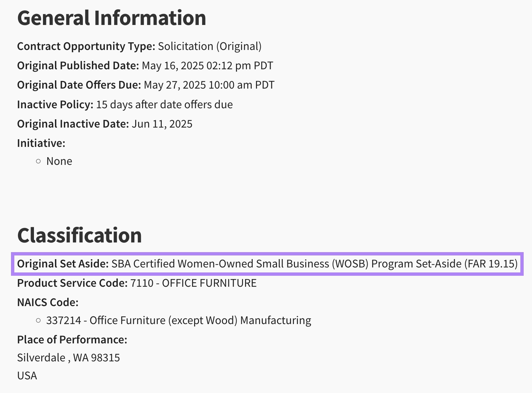Click the highlighted WOSB Program Set-Aside text
The width and height of the screenshot is (532, 393).
314,264
